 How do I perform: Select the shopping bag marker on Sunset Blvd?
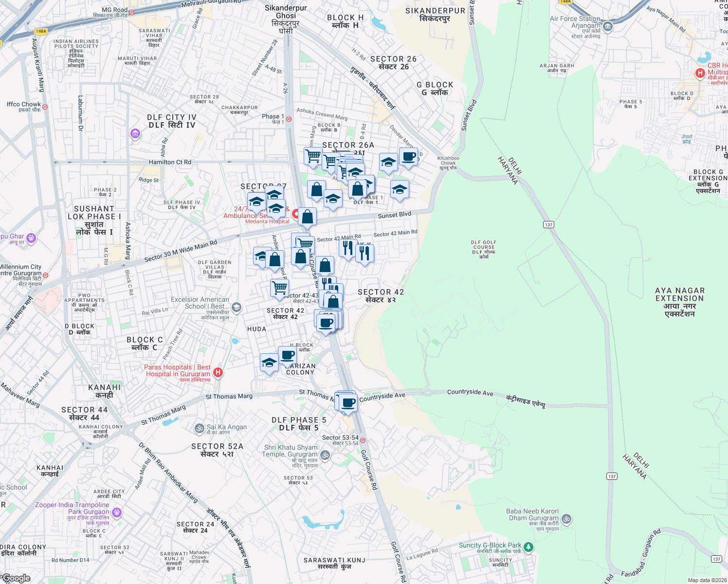308,216
